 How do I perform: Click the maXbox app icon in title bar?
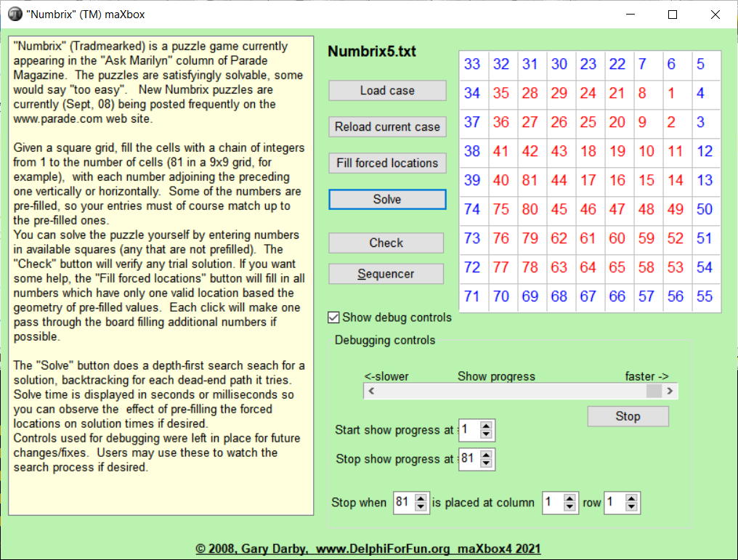tap(15, 15)
